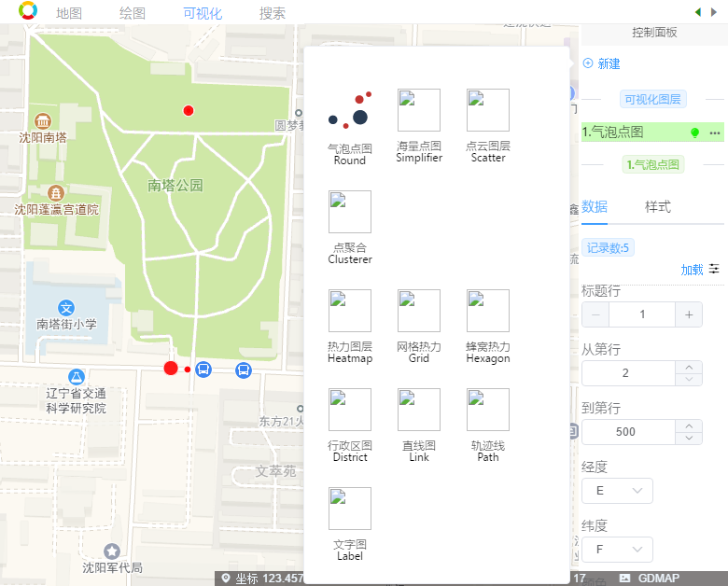Click the 沈阳南塔 landmark icon on map
Image resolution: width=728 pixels, height=586 pixels.
click(x=43, y=121)
